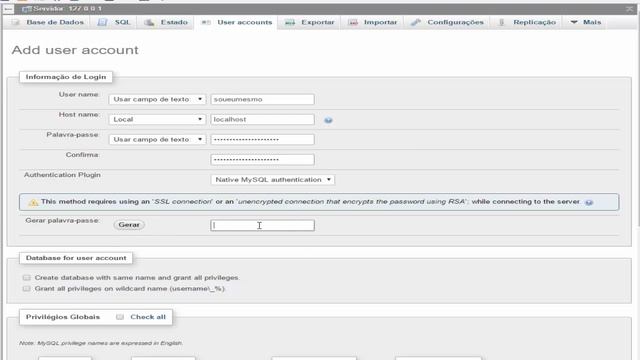640x360 pixels.
Task: Open help icon next to Host name
Action: click(x=328, y=120)
